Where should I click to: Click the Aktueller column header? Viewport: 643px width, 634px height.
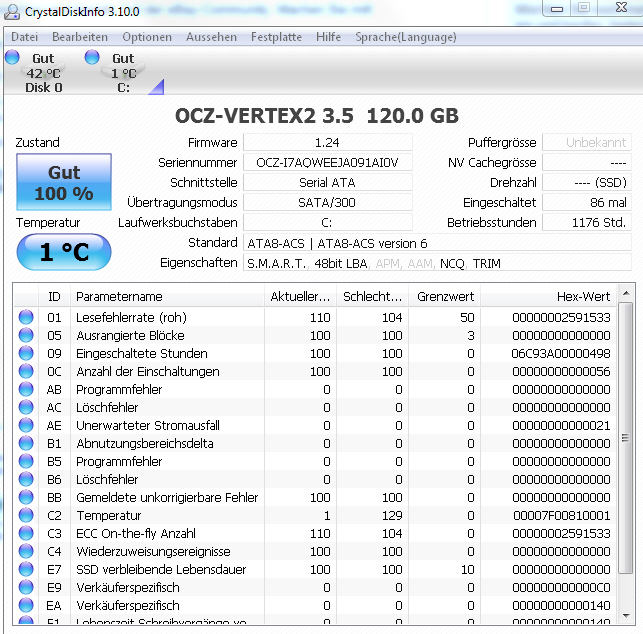click(x=300, y=296)
